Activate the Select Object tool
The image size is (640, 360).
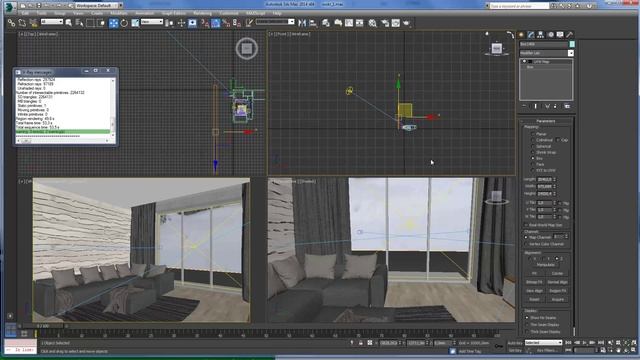tap(69, 23)
